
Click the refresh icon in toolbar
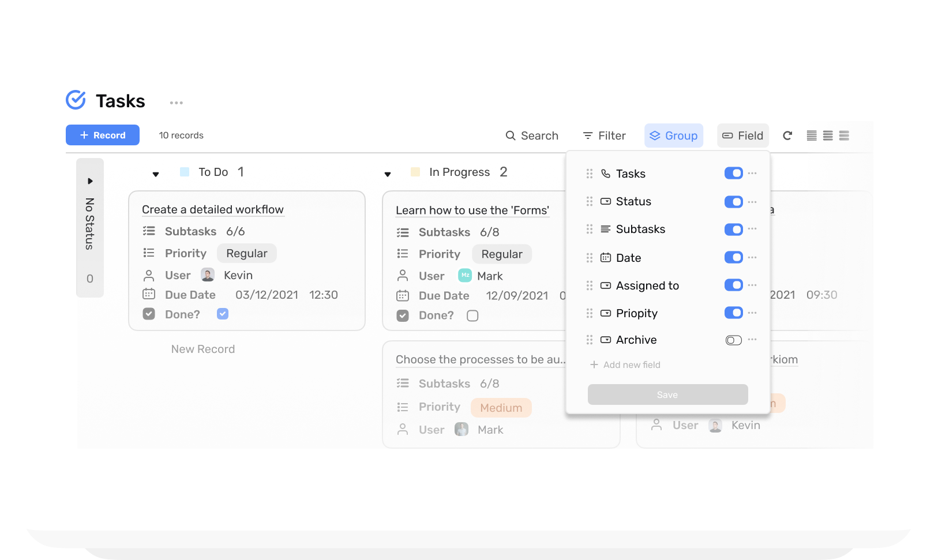[x=787, y=136]
